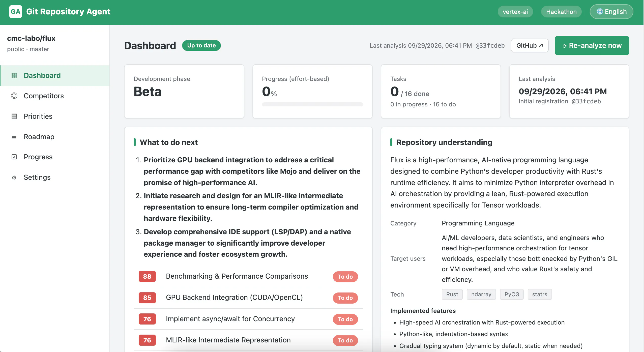The image size is (644, 352).
Task: Click the Rust tech tag
Action: coord(452,294)
